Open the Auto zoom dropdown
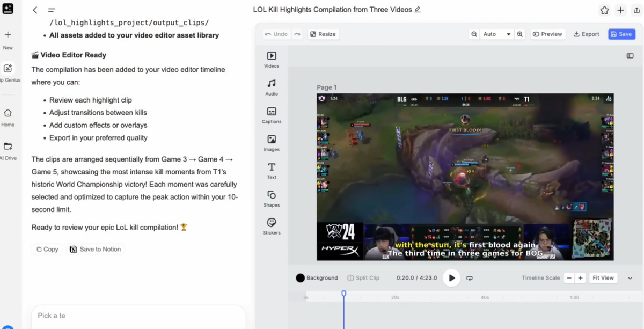The height and width of the screenshot is (329, 644). 497,34
